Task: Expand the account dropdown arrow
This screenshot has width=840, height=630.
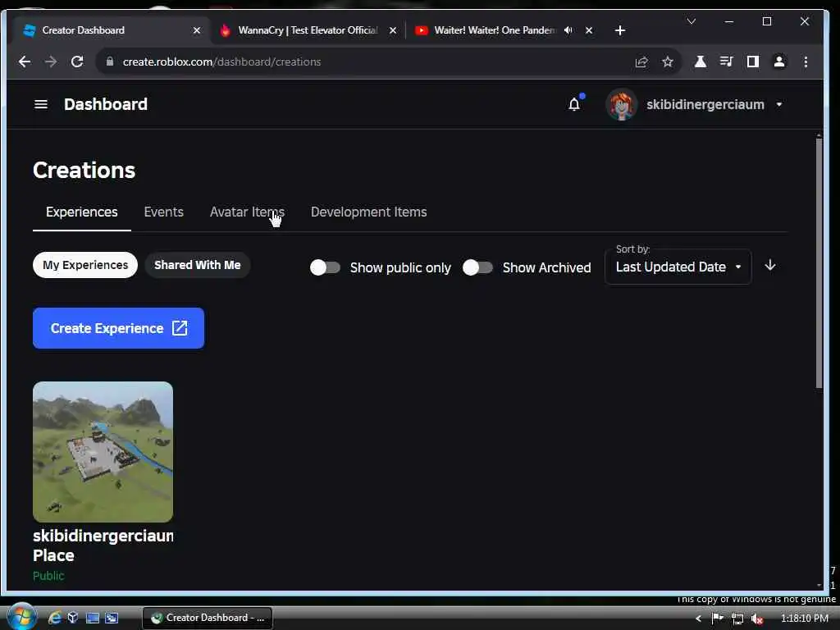Action: 779,104
